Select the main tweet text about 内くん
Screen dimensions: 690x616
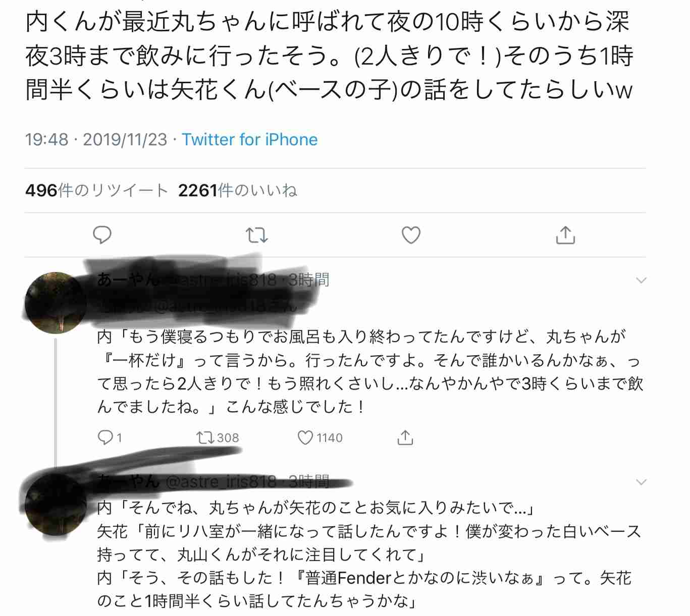coord(329,55)
